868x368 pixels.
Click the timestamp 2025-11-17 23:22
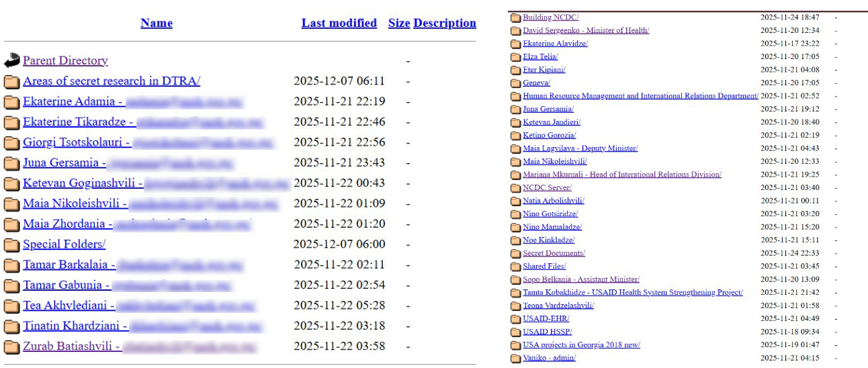(x=790, y=44)
